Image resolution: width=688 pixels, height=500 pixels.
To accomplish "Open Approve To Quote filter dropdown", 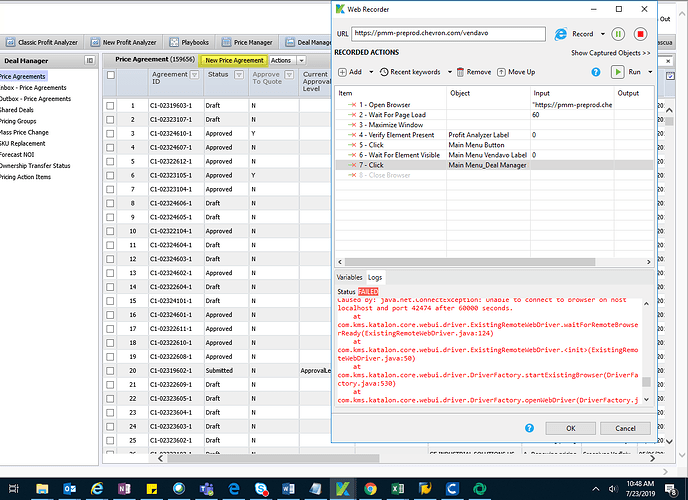I will pyautogui.click(x=289, y=75).
